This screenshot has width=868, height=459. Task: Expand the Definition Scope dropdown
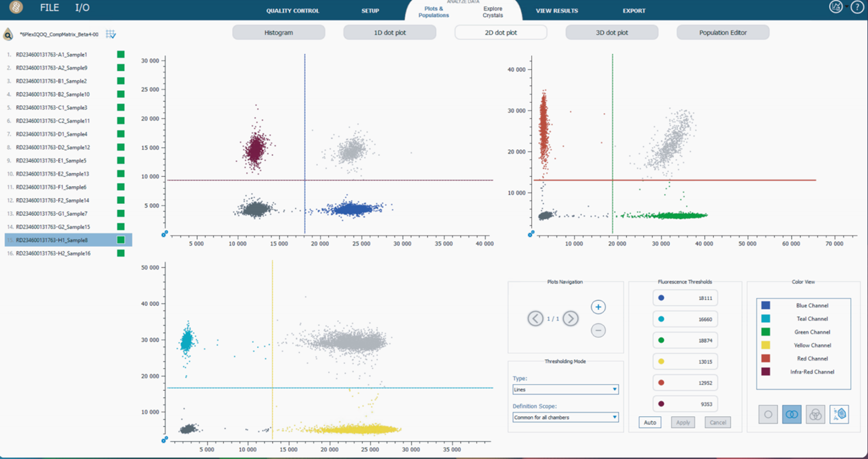[565, 417]
